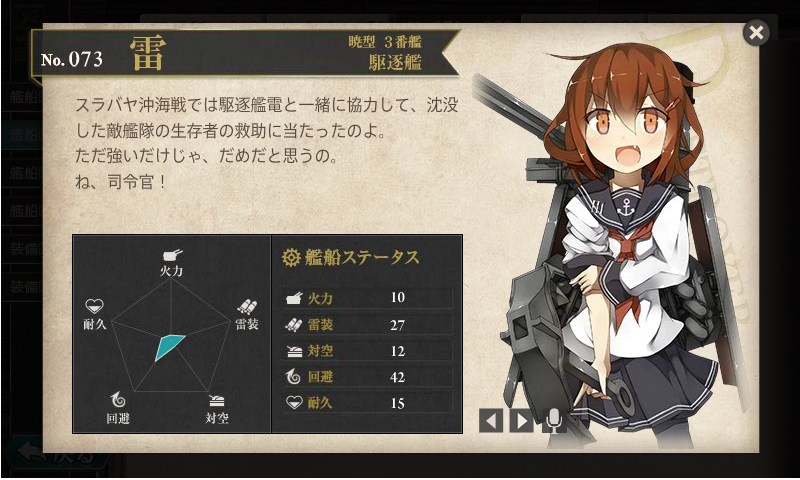This screenshot has height=480, width=800.
Task: Click the torpedo icon on the radar chart
Action: click(247, 307)
